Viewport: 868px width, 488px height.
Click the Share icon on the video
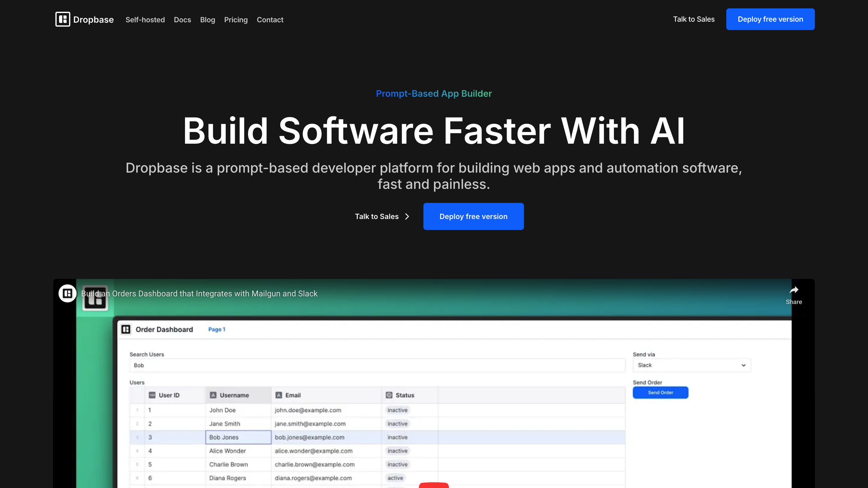[794, 291]
